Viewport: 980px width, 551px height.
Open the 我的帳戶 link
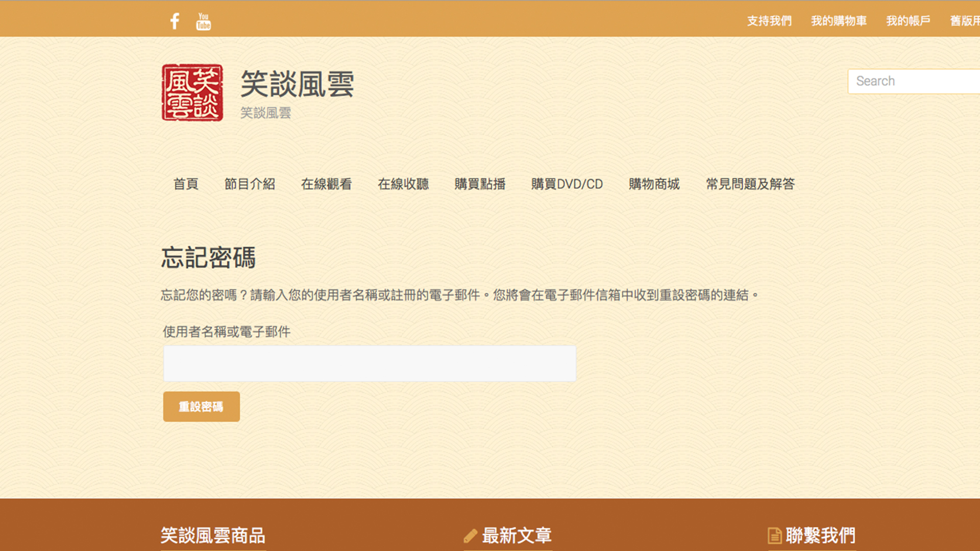click(908, 21)
